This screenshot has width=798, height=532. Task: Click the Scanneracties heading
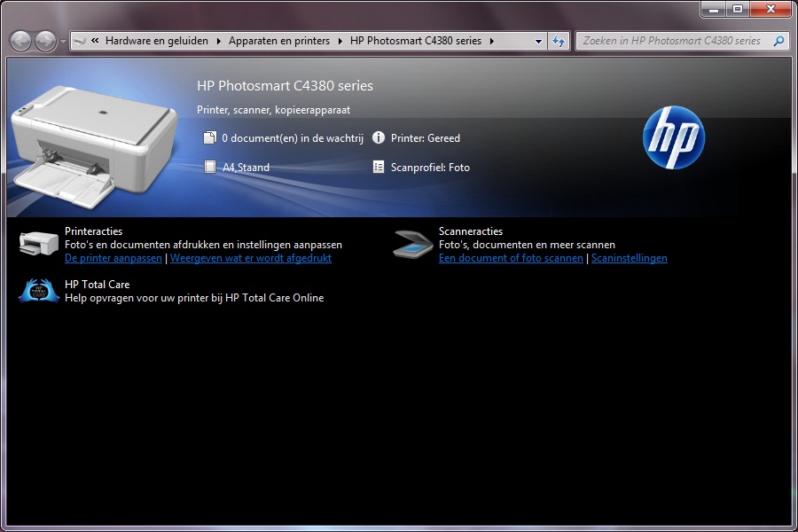coord(471,231)
